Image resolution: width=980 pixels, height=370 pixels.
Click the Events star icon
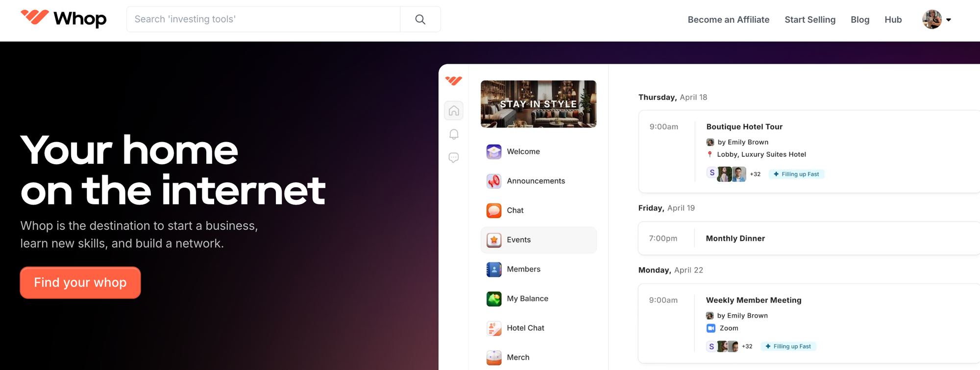tap(494, 240)
